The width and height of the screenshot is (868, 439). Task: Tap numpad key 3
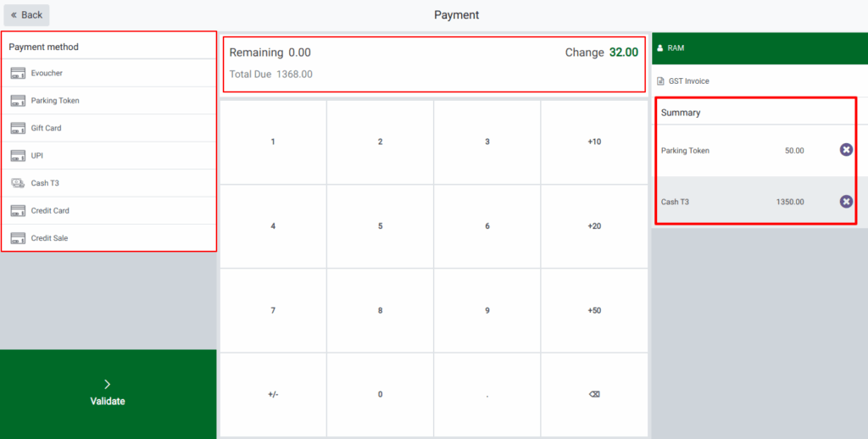(487, 142)
